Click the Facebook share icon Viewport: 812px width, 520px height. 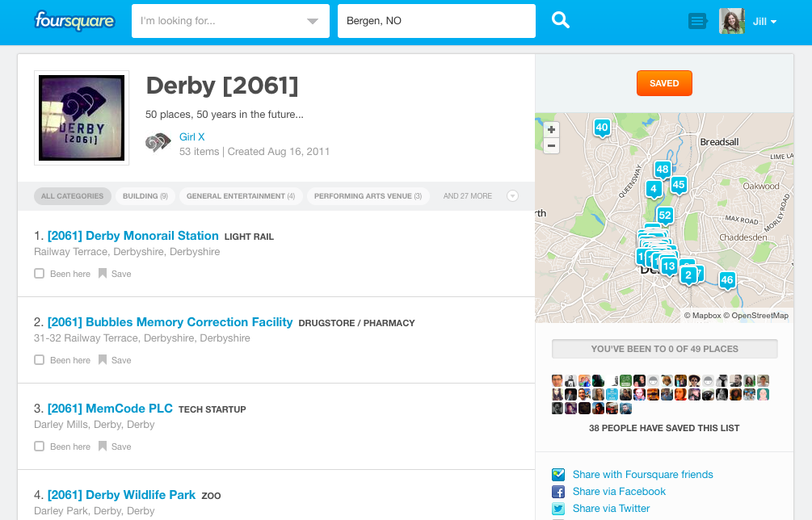558,492
